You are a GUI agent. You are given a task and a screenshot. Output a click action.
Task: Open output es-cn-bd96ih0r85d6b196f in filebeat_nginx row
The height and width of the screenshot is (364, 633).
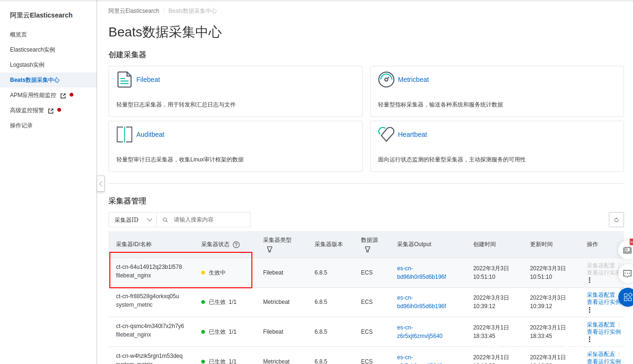click(x=421, y=273)
